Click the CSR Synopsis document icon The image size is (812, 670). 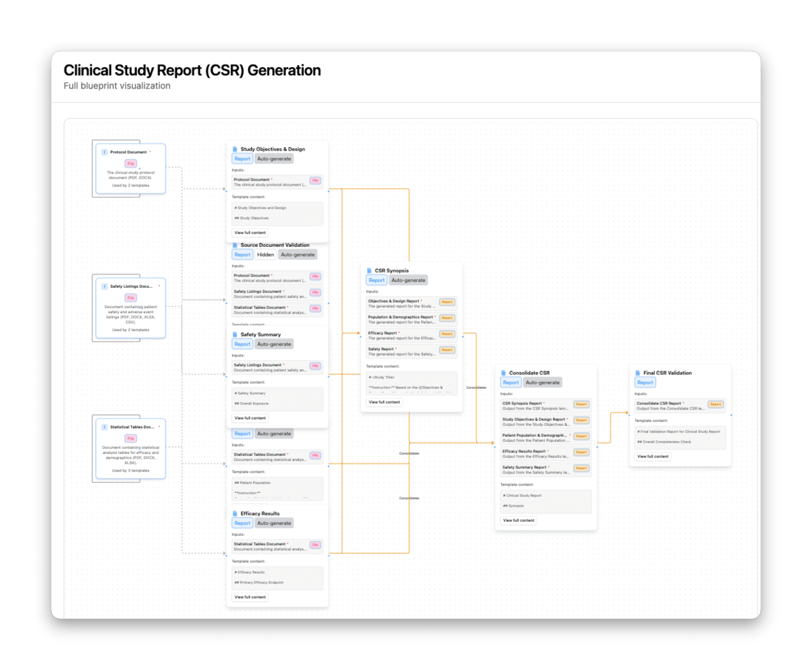point(369,270)
